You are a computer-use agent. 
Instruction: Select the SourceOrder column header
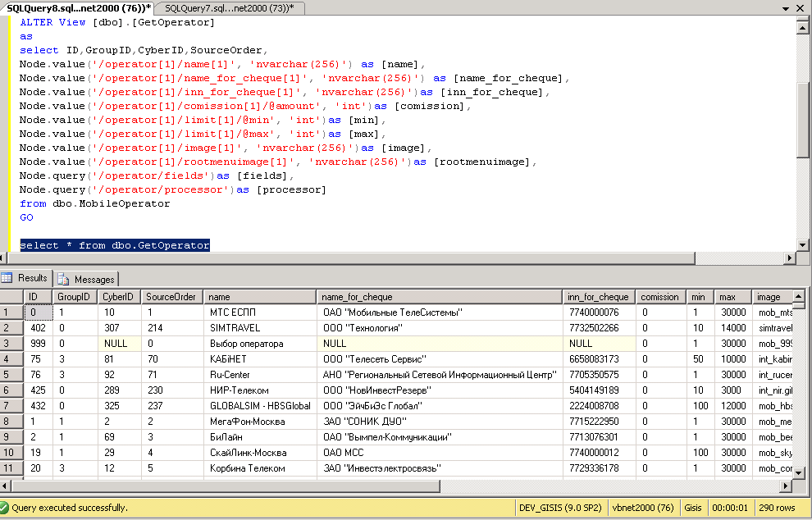coord(172,297)
